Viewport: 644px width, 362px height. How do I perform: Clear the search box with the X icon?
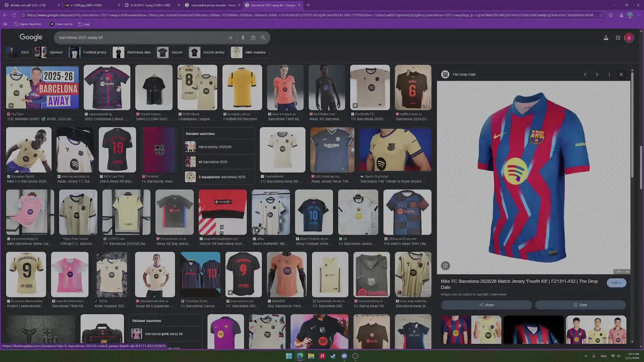pyautogui.click(x=230, y=38)
